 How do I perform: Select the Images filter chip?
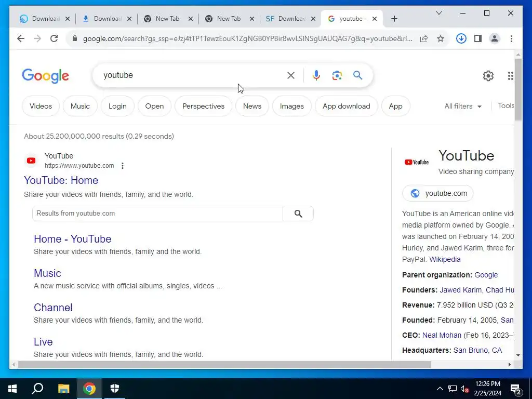pos(292,106)
